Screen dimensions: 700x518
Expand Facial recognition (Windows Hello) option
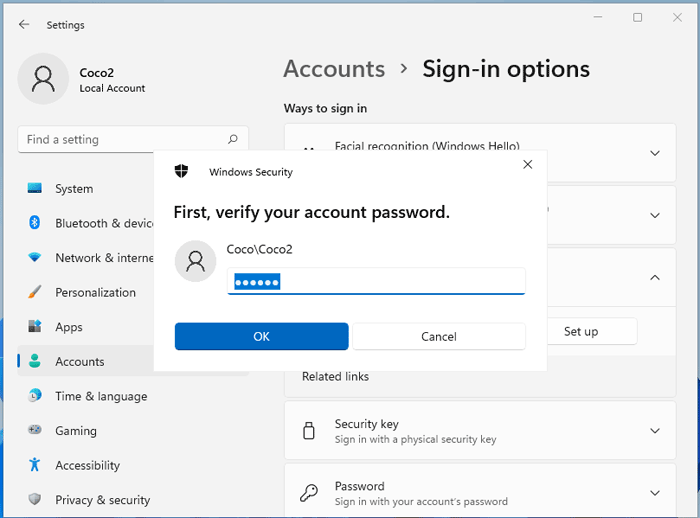(x=654, y=153)
